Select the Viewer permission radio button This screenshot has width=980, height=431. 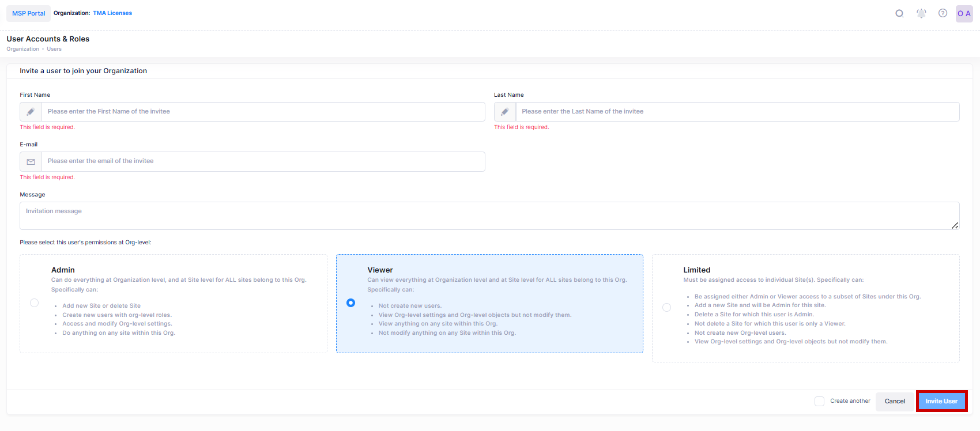[x=350, y=303]
